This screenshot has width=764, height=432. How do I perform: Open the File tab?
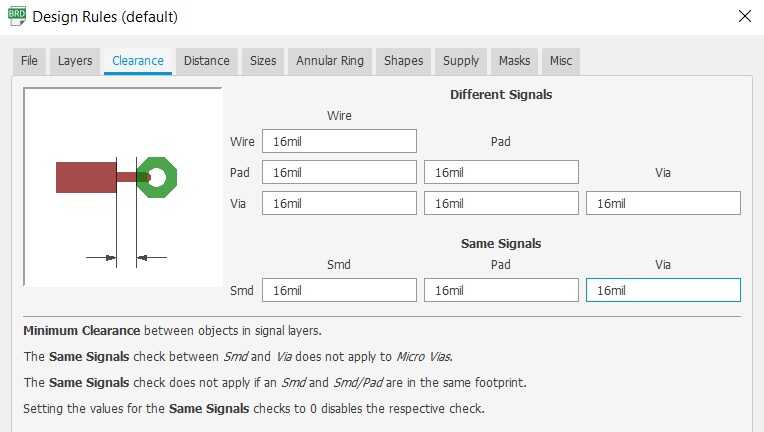(29, 61)
